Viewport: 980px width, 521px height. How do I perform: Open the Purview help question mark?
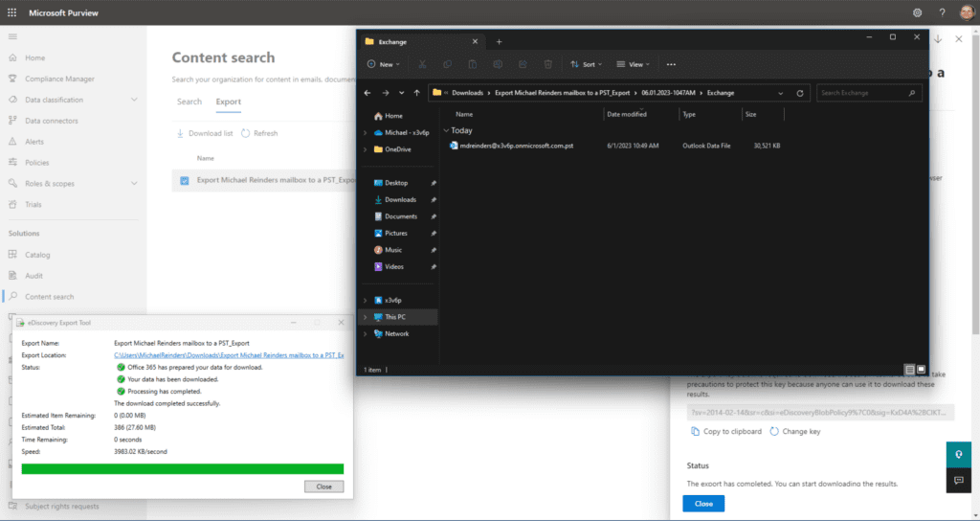(942, 12)
